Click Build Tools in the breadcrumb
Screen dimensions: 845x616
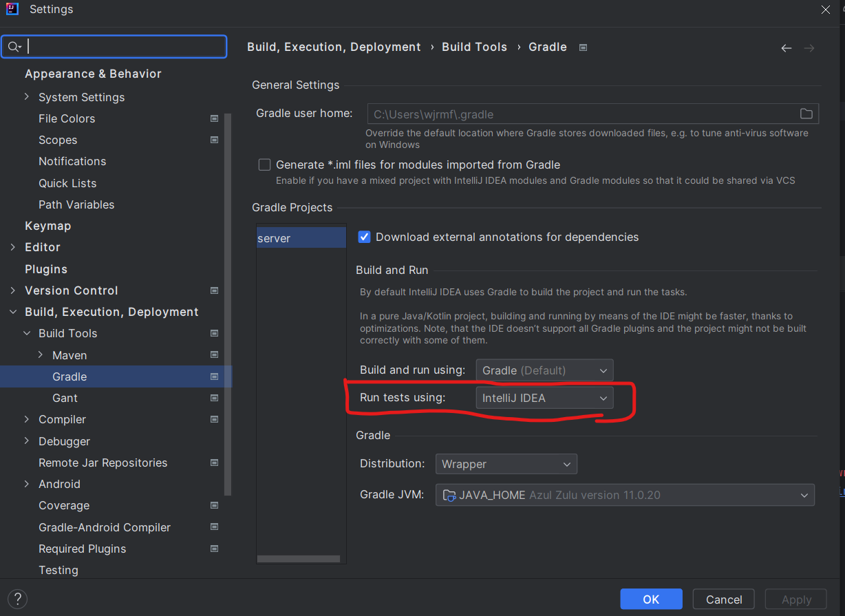coord(474,47)
